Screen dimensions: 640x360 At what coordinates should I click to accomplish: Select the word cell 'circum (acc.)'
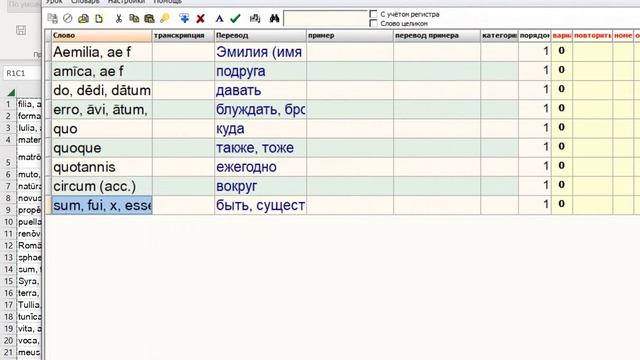(x=102, y=186)
